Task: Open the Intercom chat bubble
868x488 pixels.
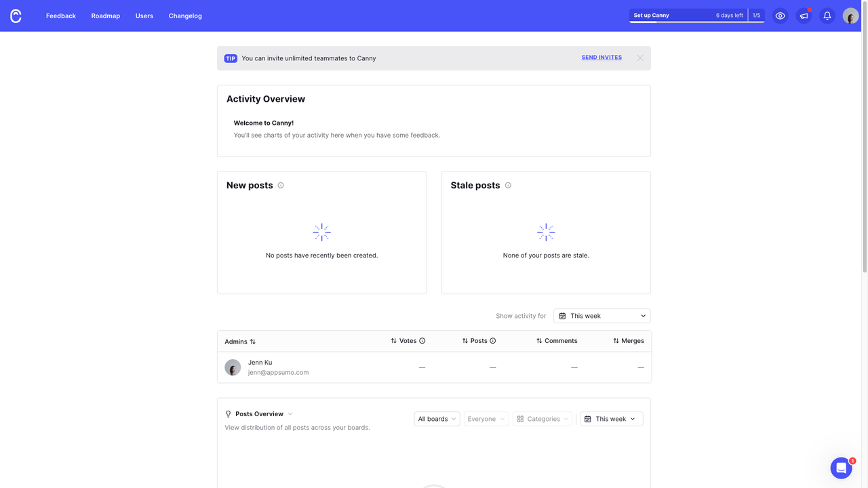Action: (841, 468)
